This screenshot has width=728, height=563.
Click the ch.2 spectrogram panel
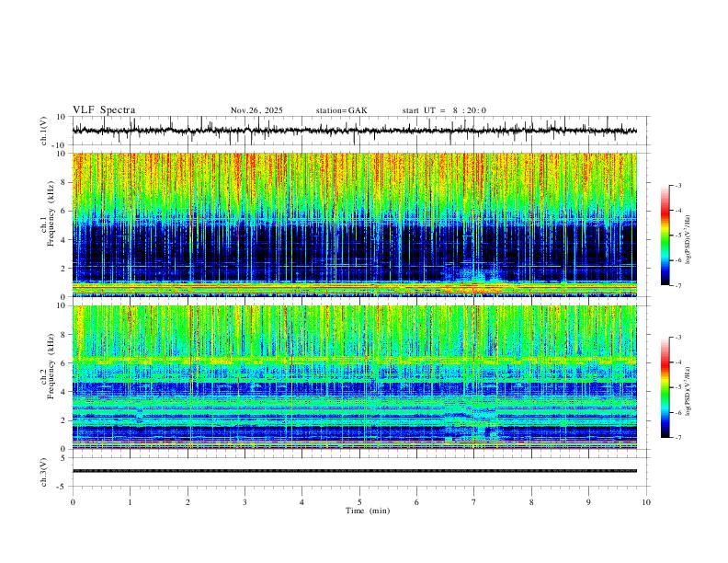coord(355,377)
